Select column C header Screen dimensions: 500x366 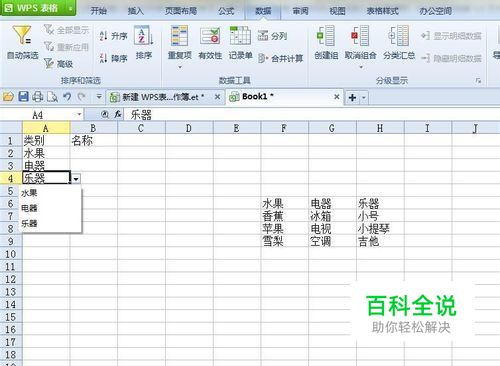[141, 128]
